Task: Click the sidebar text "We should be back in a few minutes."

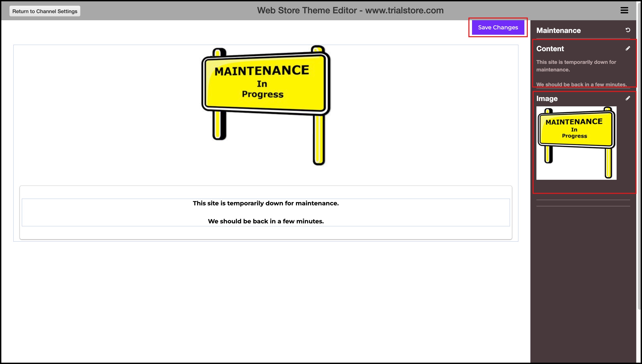Action: click(581, 85)
